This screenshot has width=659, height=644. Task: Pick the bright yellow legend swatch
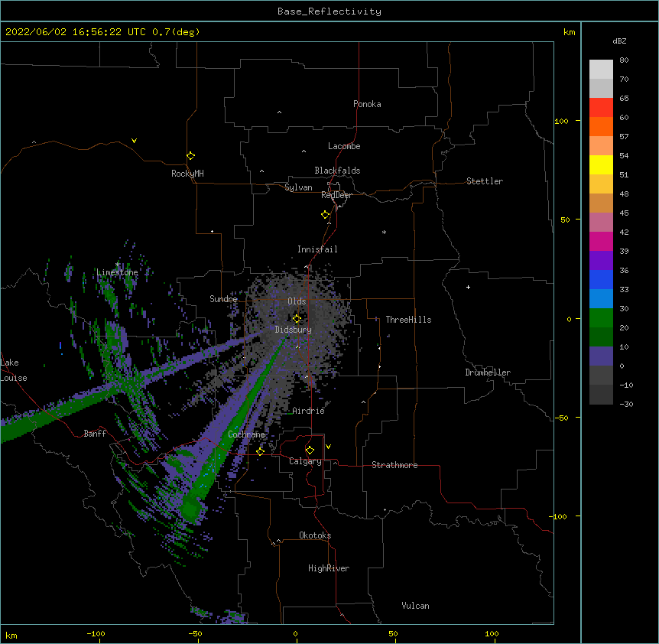click(601, 164)
